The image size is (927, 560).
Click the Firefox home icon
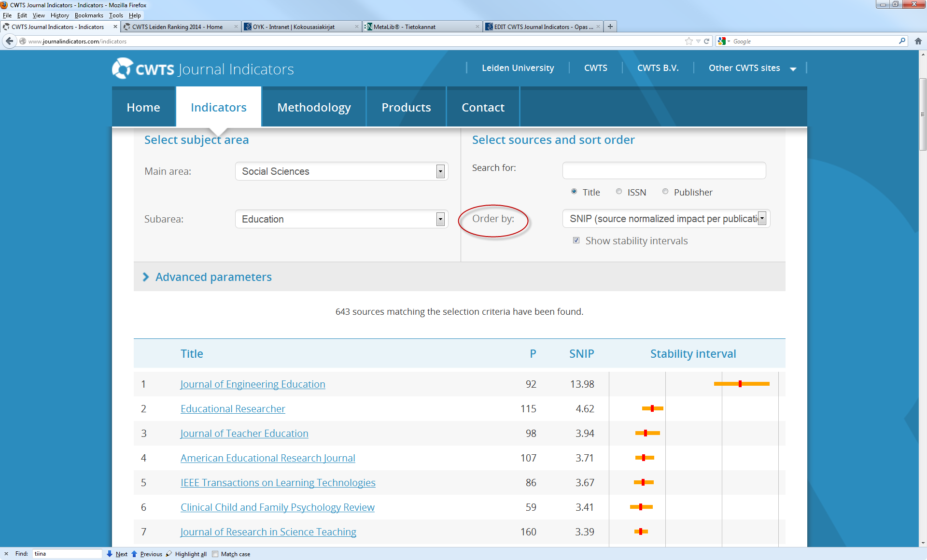pos(918,42)
